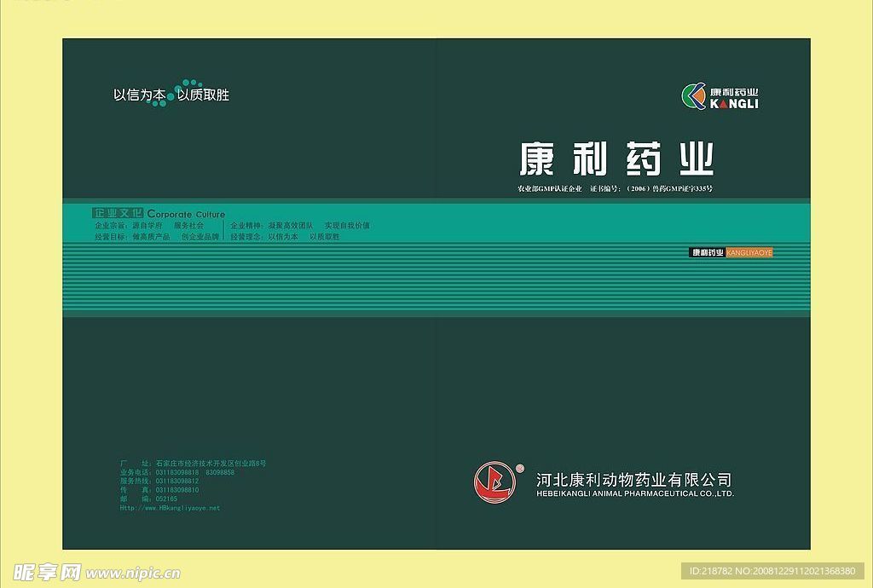Click the Corporate Culture English heading
The width and height of the screenshot is (873, 588).
[x=186, y=214]
